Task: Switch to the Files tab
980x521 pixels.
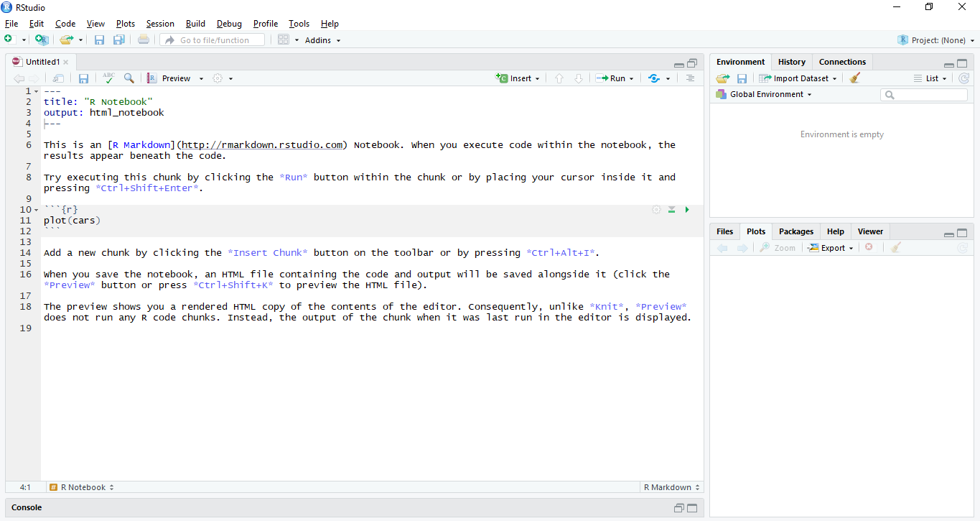Action: pos(725,231)
